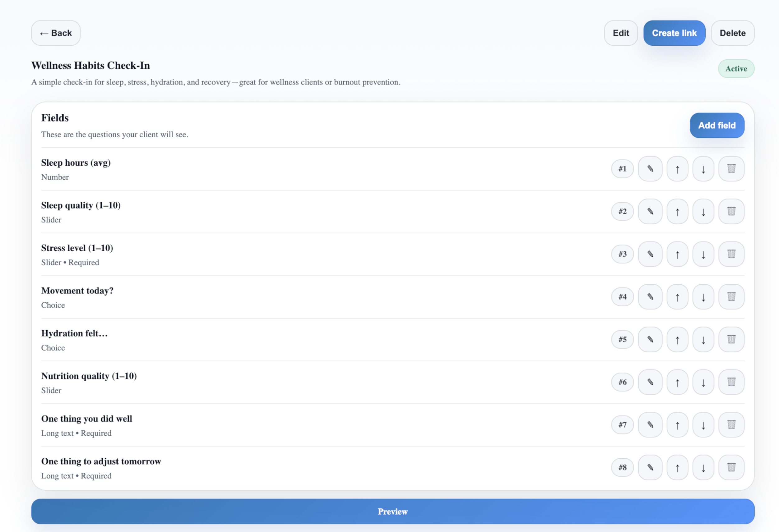Preview the Wellness Habits Check-In
Viewport: 779px width, 532px height.
coord(392,511)
